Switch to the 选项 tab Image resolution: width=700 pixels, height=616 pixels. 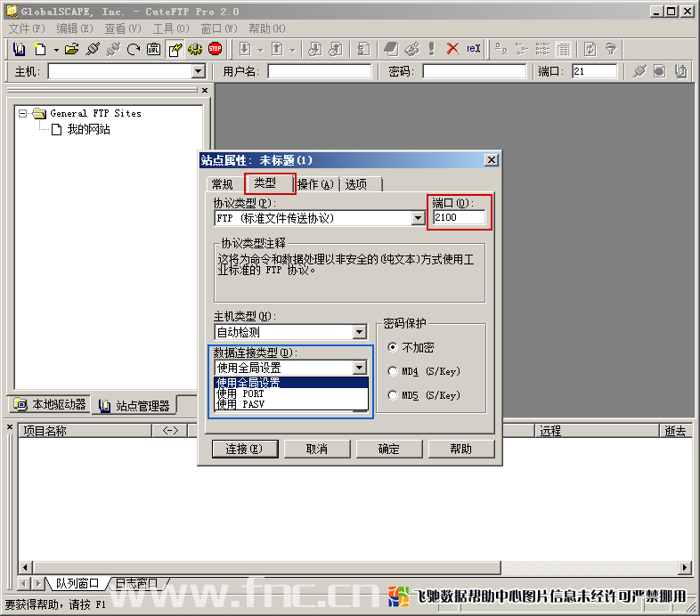tap(356, 184)
